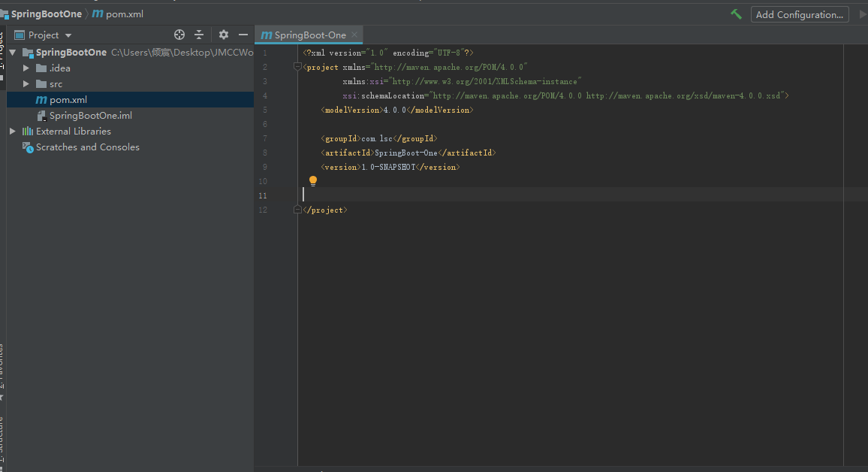Click line number 6 in gutter
The height and width of the screenshot is (472, 868).
coord(265,124)
